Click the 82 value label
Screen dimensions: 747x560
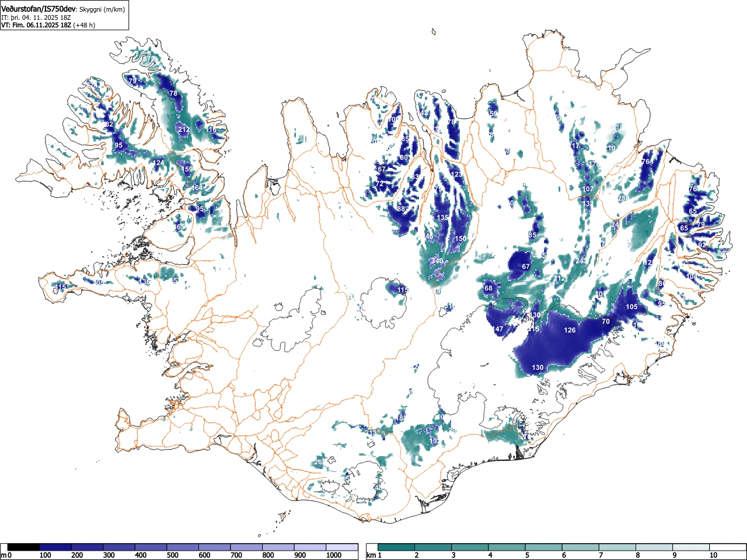pyautogui.click(x=109, y=125)
